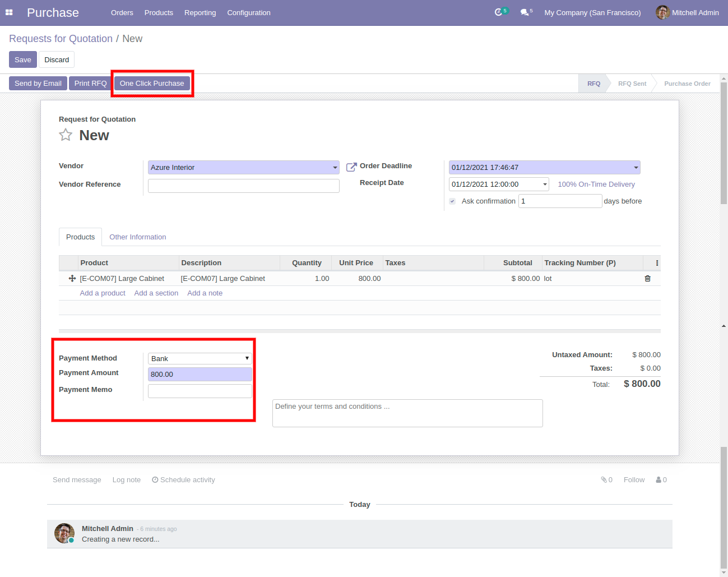Toggle the Ask confirmation checkbox
This screenshot has width=728, height=577.
coord(452,201)
